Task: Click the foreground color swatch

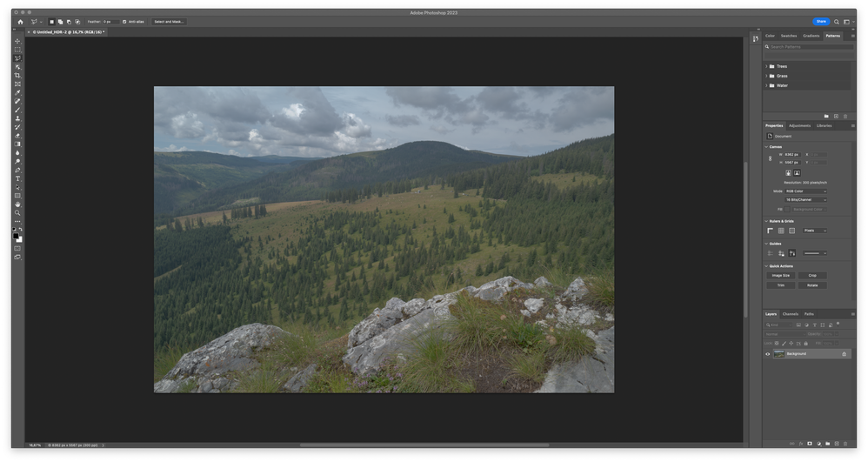Action: pyautogui.click(x=16, y=236)
